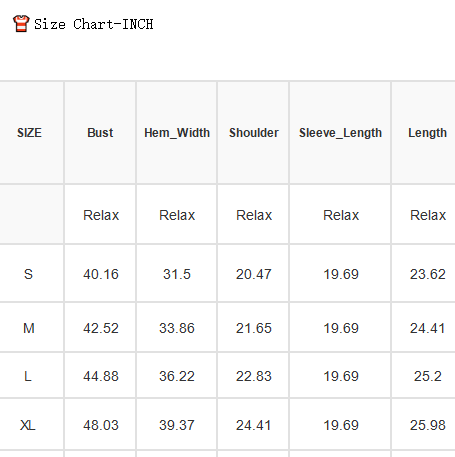Select the XL length value 25.98

[428, 425]
